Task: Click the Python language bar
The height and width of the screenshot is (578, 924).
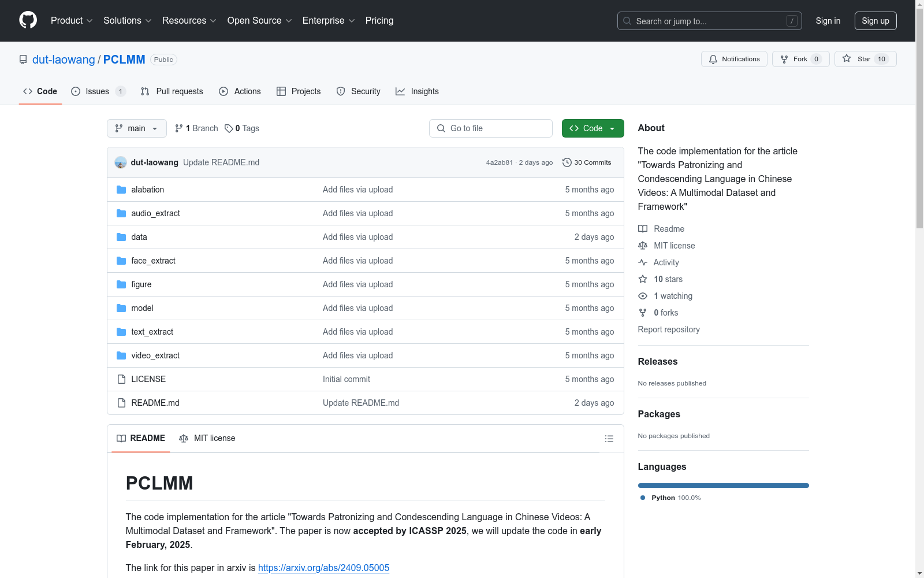Action: point(723,486)
